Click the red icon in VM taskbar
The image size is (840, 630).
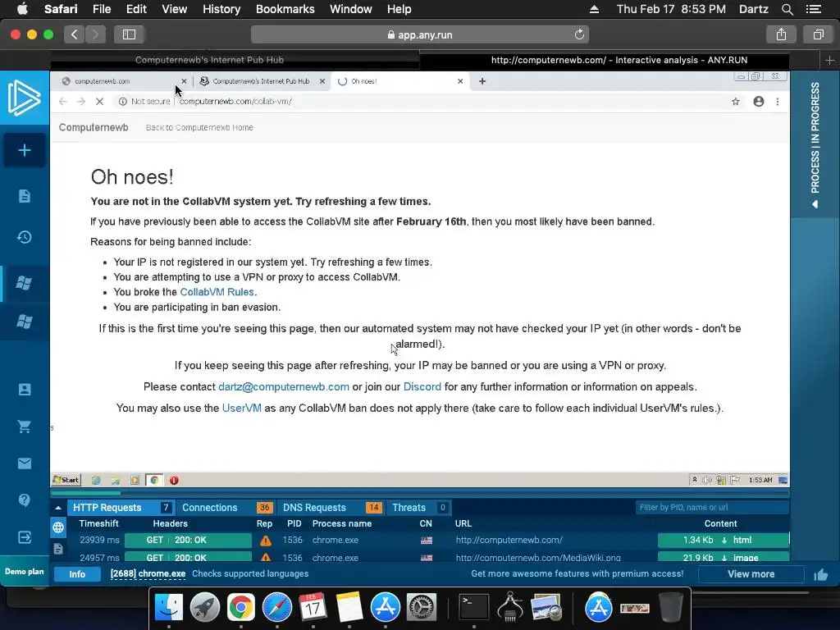(x=174, y=480)
